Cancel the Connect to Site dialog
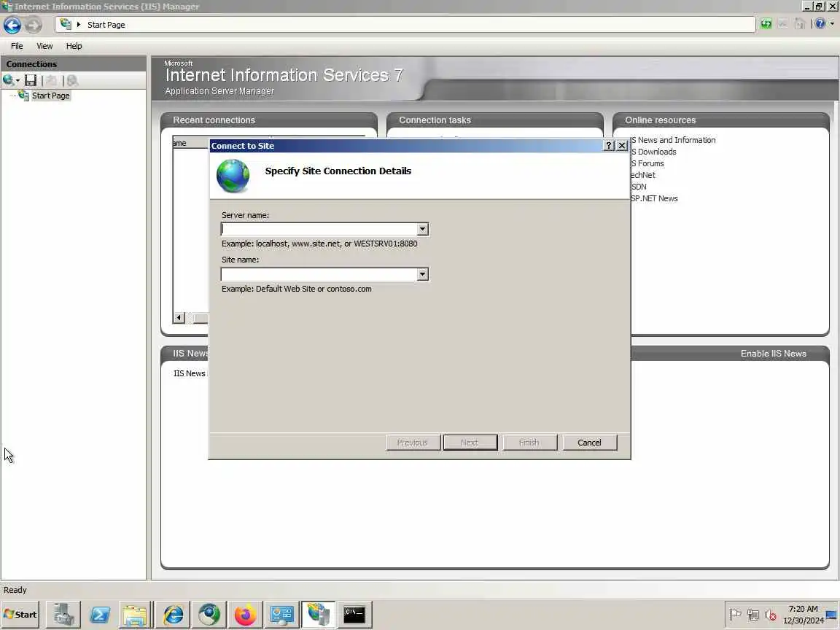840x630 pixels. (x=589, y=443)
